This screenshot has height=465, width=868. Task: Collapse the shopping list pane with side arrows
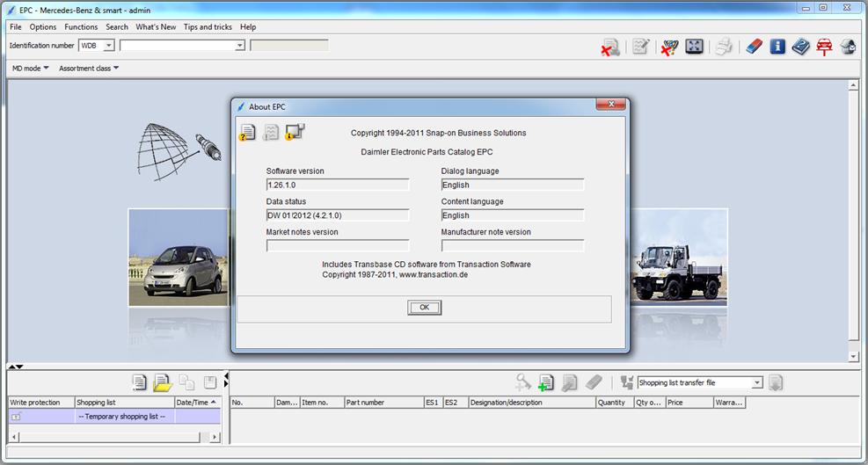(x=226, y=381)
